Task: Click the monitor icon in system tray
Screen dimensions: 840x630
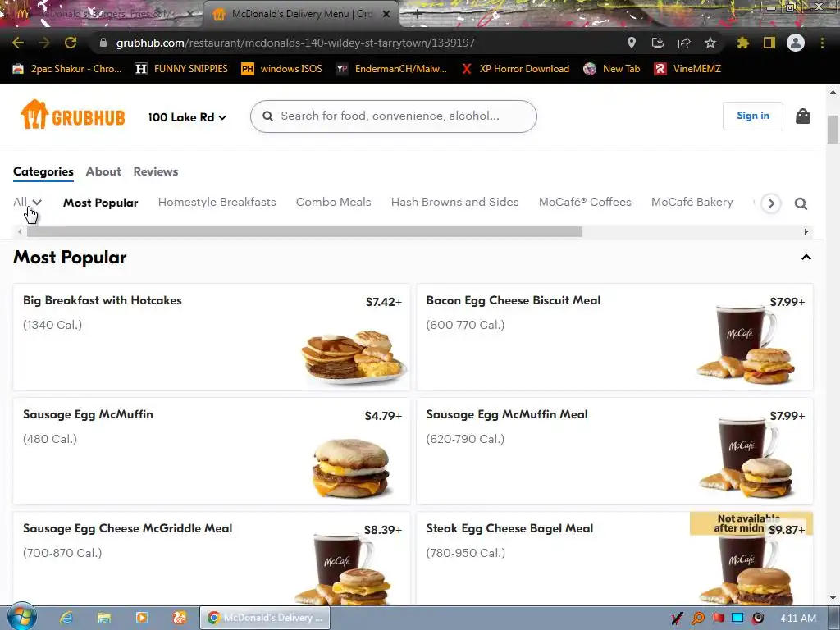Action: click(x=737, y=619)
